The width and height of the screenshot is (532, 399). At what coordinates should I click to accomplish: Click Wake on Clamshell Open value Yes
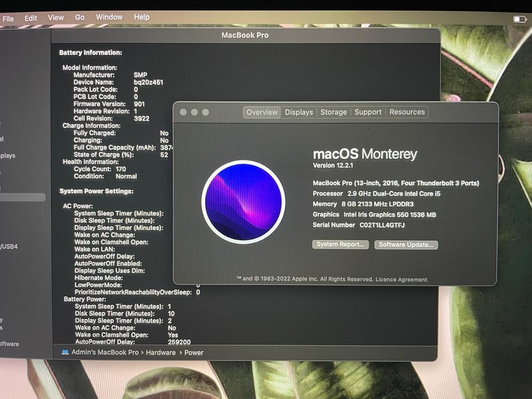coord(172,335)
